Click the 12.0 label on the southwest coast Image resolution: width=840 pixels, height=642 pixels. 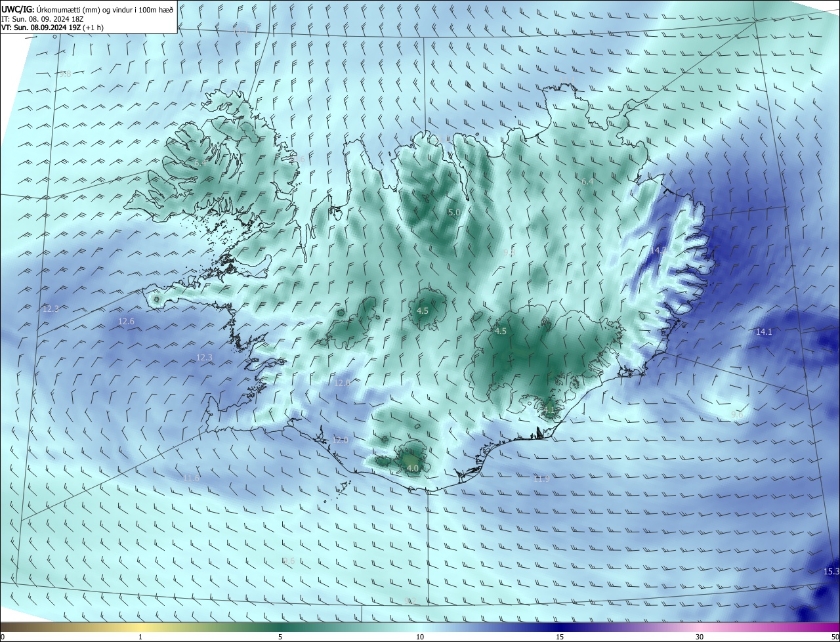coord(341,440)
